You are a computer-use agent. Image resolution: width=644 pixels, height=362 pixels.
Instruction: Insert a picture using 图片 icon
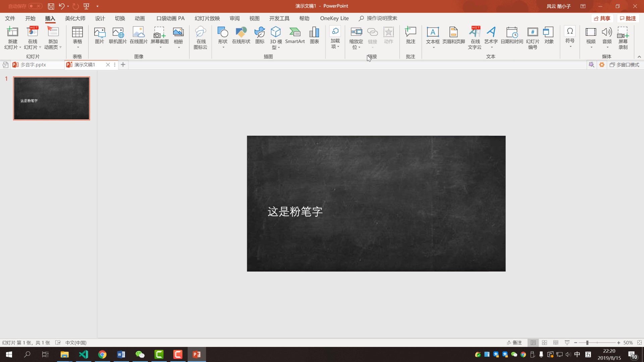(x=99, y=37)
